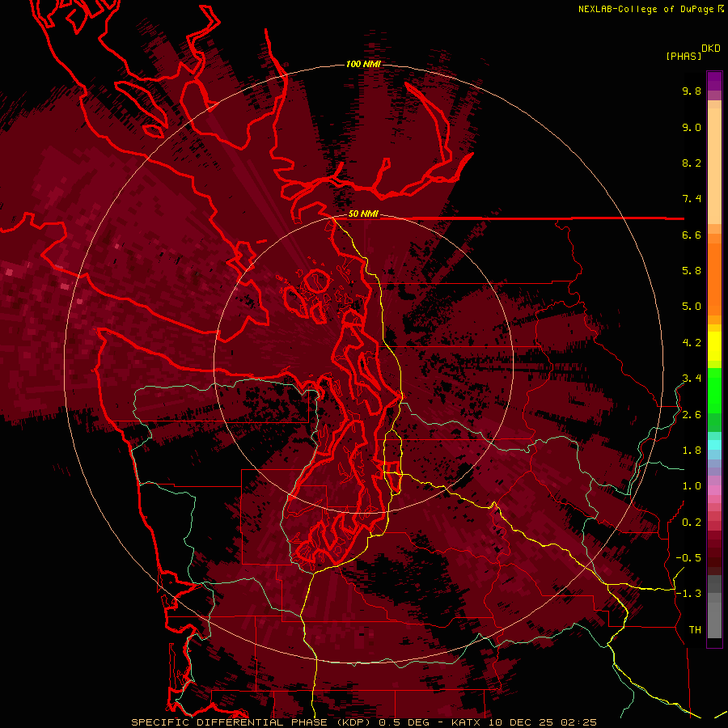The width and height of the screenshot is (728, 728).
Task: Click the 1.0 value on the legend
Action: pyautogui.click(x=692, y=487)
